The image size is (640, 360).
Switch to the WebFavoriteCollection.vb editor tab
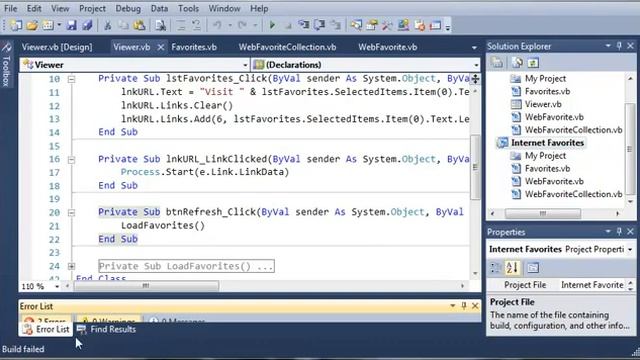287,47
